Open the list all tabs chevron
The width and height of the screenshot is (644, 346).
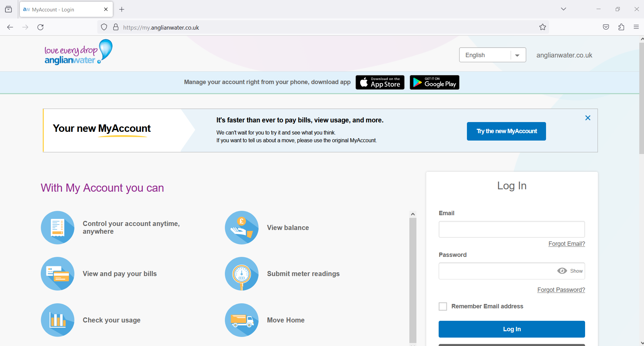pos(564,9)
